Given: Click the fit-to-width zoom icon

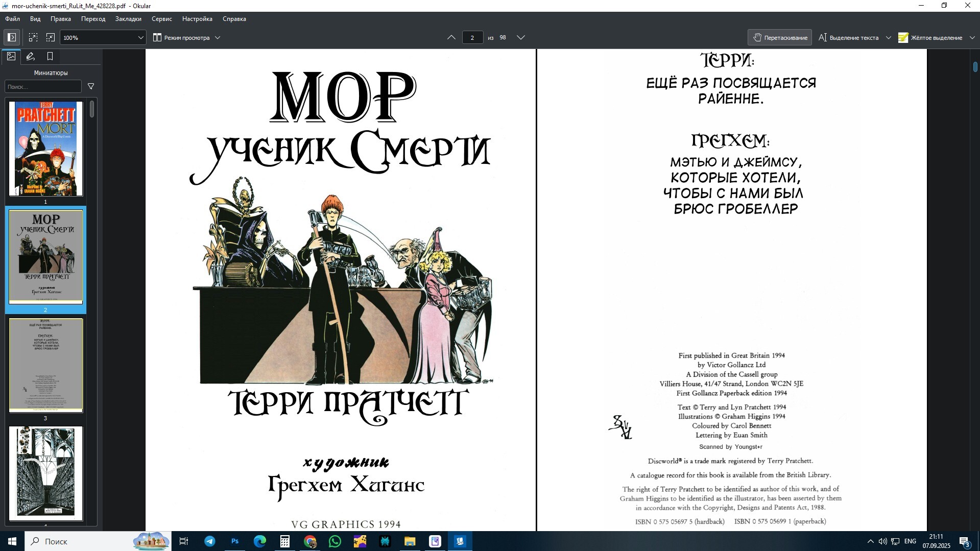Looking at the screenshot, I should (x=33, y=37).
